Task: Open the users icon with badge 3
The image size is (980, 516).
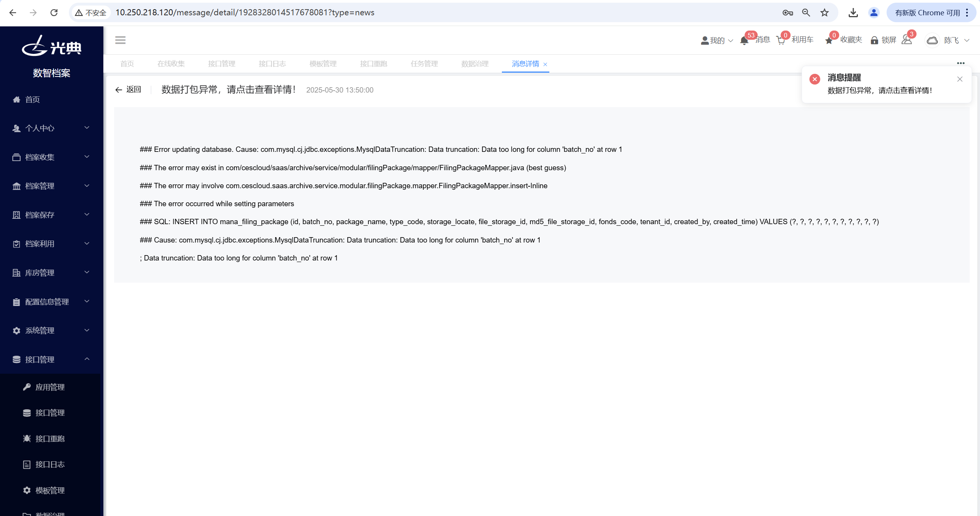Action: click(x=906, y=40)
